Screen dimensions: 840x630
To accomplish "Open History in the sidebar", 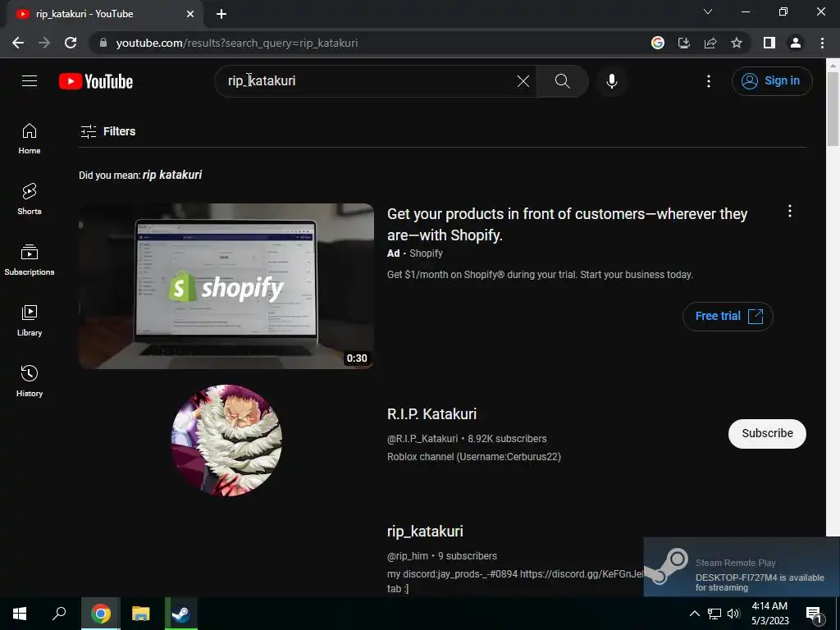I will pyautogui.click(x=30, y=381).
